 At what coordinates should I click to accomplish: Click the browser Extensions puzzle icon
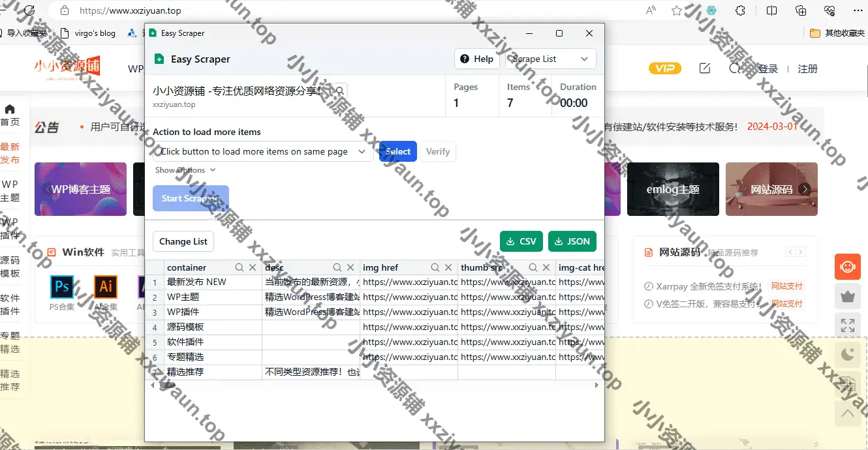(740, 10)
